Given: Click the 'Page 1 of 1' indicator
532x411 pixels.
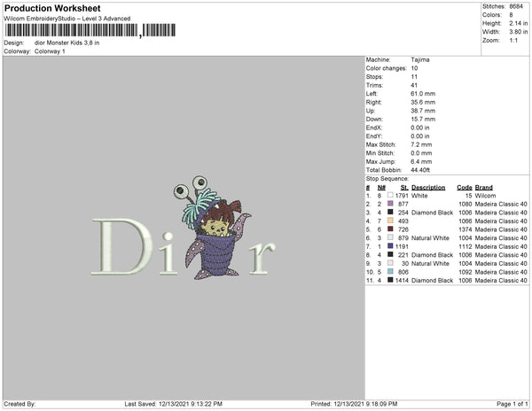Looking at the screenshot, I should (512, 404).
